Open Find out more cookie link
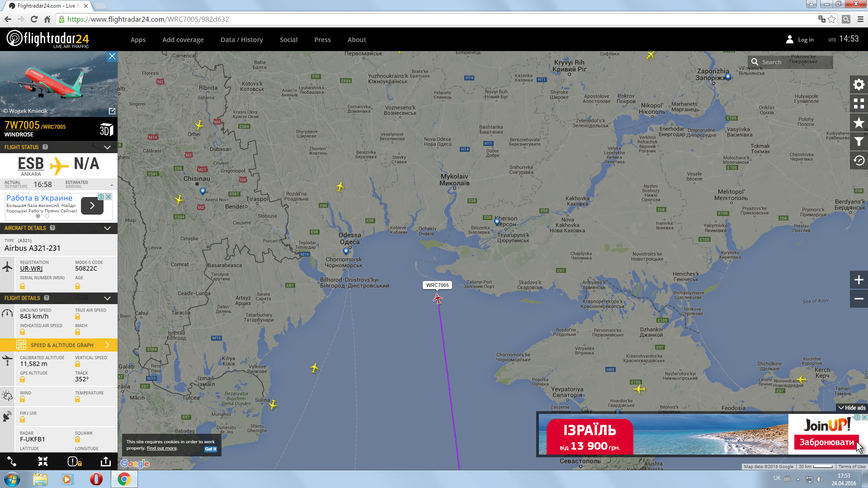The width and height of the screenshot is (868, 488). tap(162, 448)
